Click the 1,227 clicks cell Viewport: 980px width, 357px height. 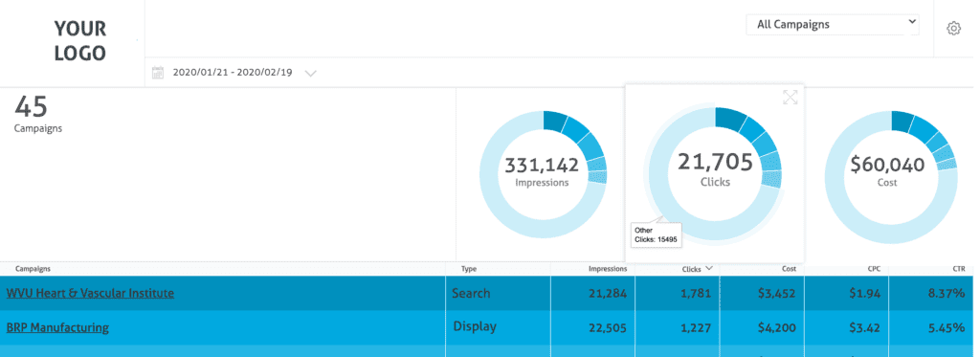(696, 327)
